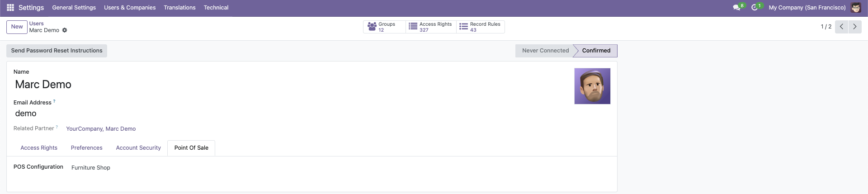Open the Access Rights 327 stat button
The height and width of the screenshot is (194, 868).
(x=431, y=27)
